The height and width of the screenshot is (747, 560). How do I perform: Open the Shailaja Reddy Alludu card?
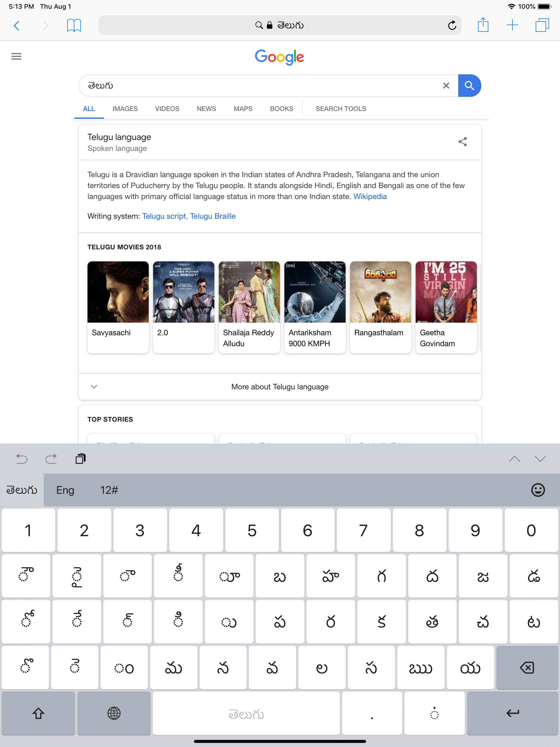(x=249, y=307)
